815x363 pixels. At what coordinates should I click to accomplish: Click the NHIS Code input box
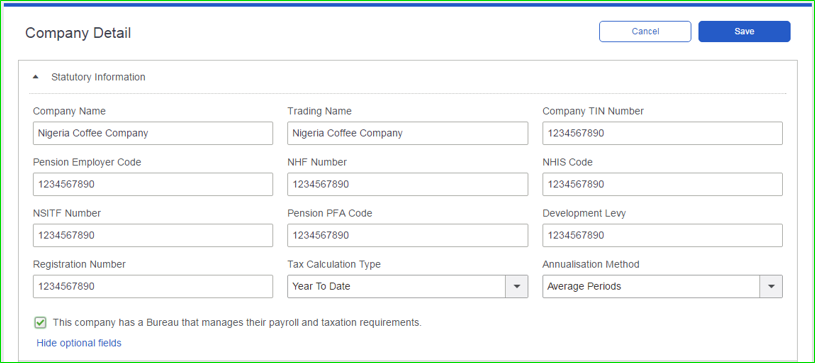[662, 184]
